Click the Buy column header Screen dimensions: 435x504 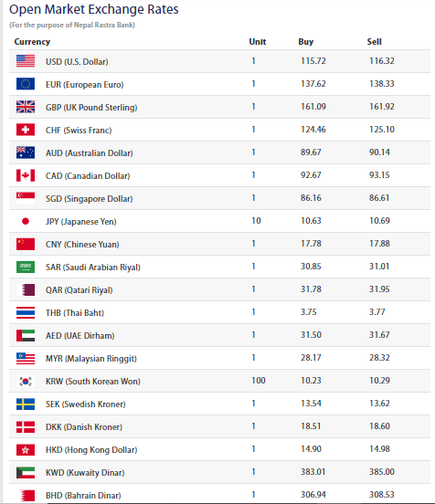pyautogui.click(x=305, y=42)
